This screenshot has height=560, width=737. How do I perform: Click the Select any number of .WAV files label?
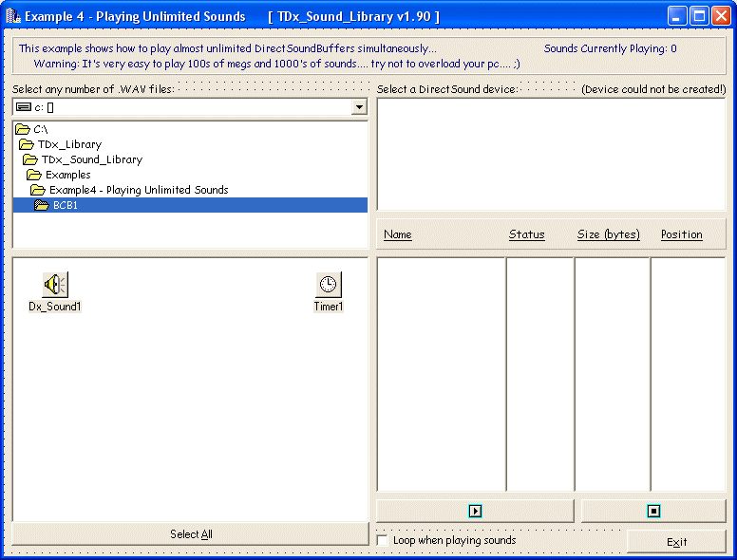pos(93,89)
